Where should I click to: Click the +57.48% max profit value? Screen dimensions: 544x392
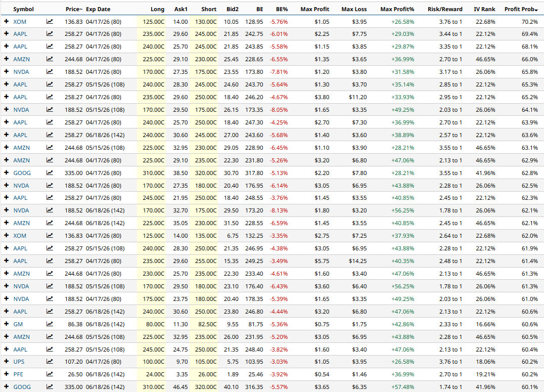403,387
